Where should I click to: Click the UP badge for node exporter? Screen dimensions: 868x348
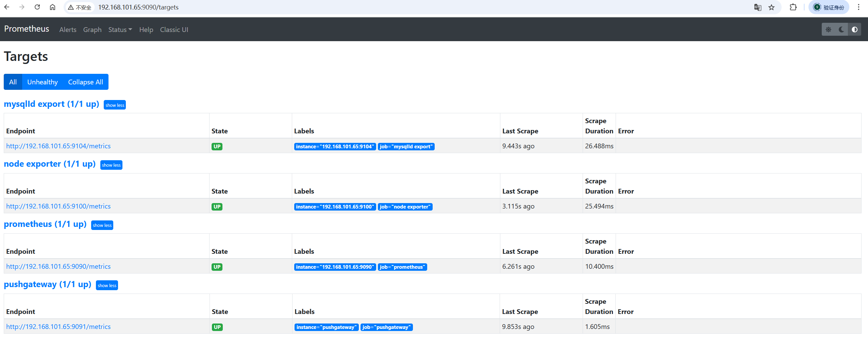pyautogui.click(x=217, y=207)
